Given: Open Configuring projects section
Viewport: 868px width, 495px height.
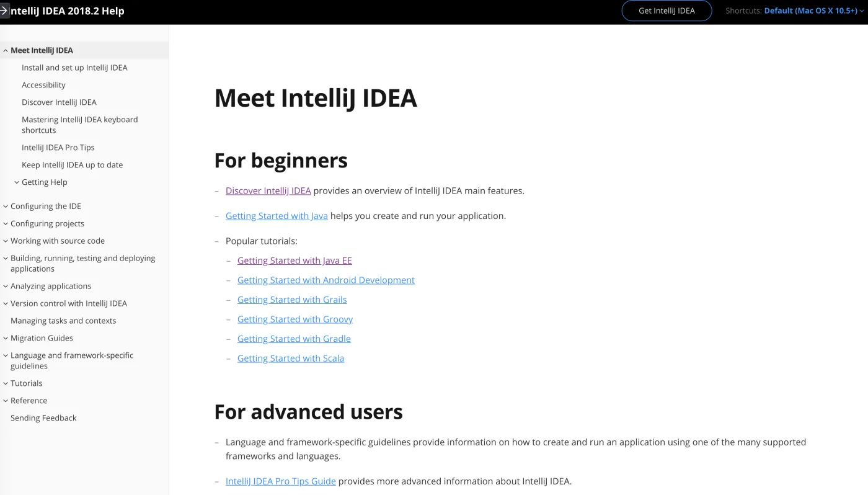Looking at the screenshot, I should (x=47, y=224).
